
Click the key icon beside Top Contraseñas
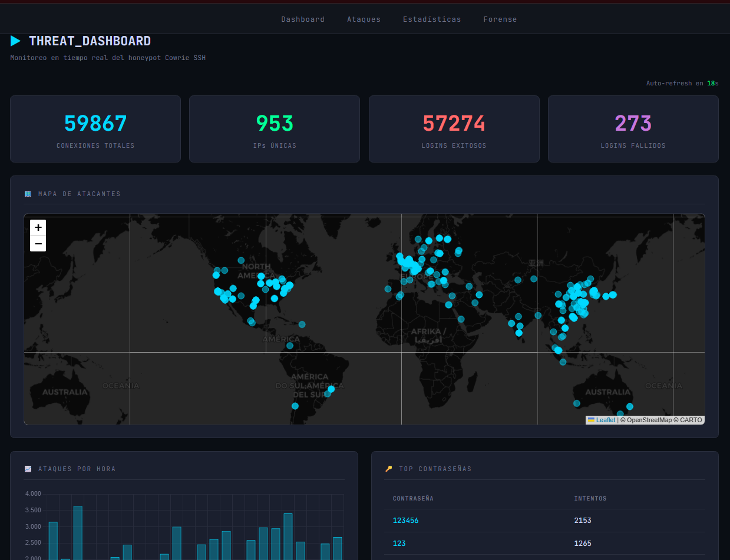tap(388, 469)
